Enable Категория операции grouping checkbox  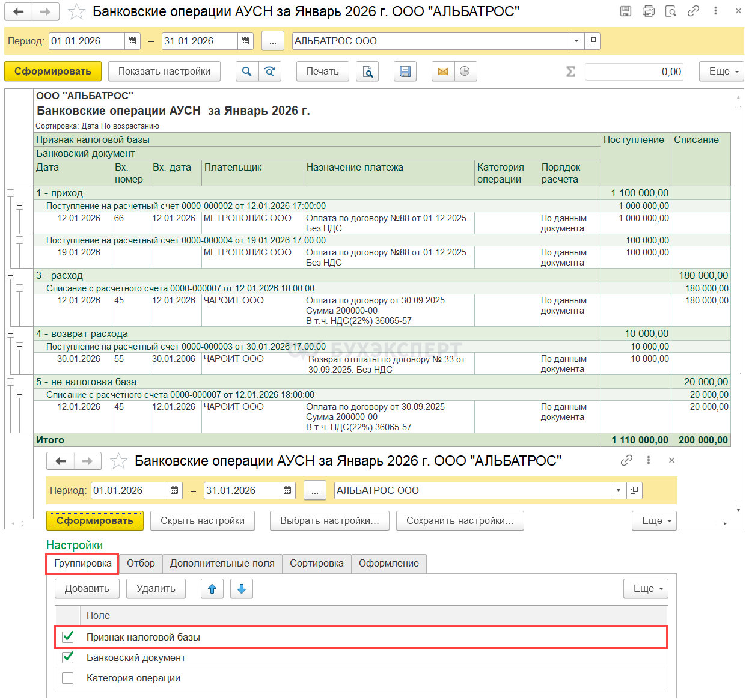(x=68, y=678)
